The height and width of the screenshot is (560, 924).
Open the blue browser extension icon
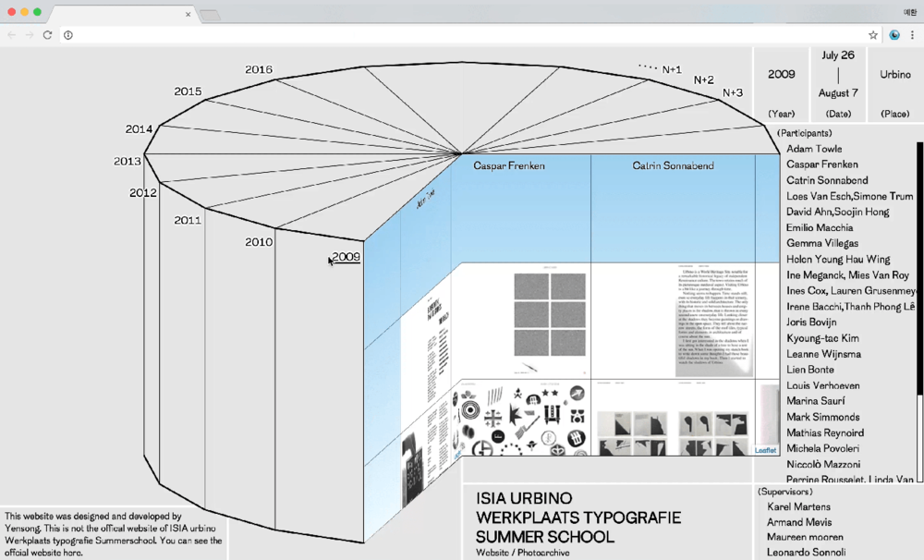click(894, 35)
